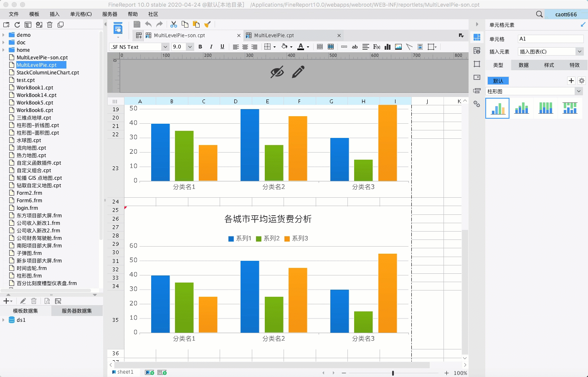The width and height of the screenshot is (588, 377).
Task: Switch to the 特效 tab
Action: [x=575, y=65]
